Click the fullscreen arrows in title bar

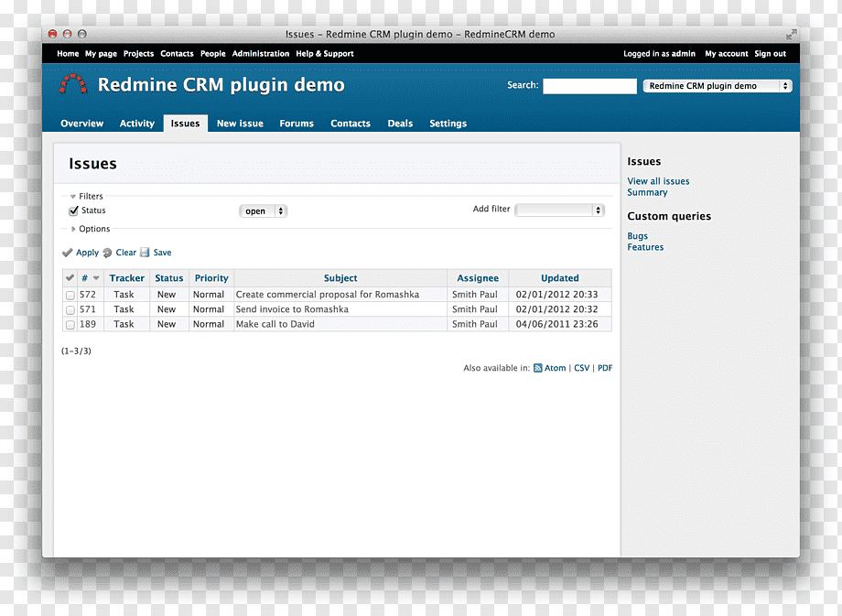pos(791,35)
